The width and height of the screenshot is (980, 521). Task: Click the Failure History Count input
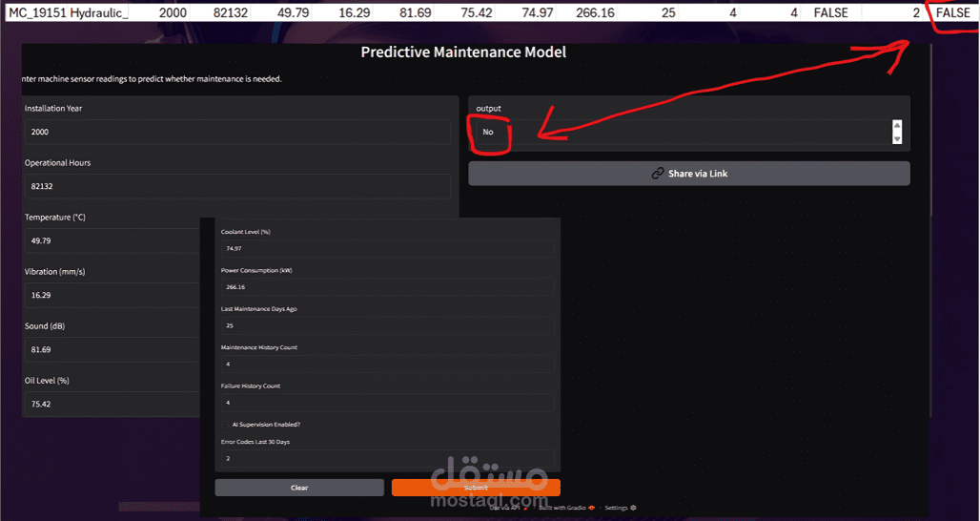pyautogui.click(x=387, y=403)
